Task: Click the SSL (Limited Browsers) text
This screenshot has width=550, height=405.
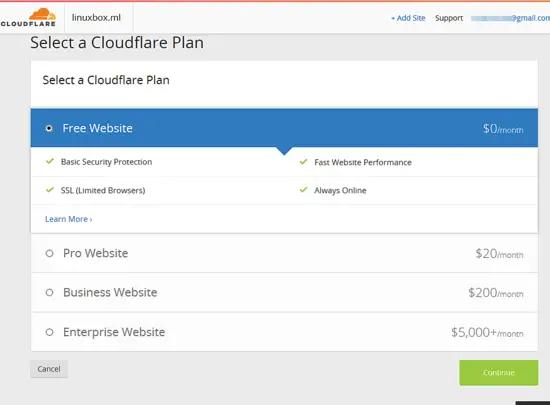Action: point(103,190)
